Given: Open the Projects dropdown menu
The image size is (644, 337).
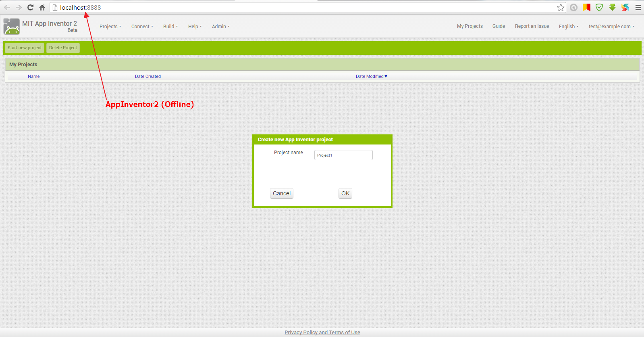Looking at the screenshot, I should (110, 27).
